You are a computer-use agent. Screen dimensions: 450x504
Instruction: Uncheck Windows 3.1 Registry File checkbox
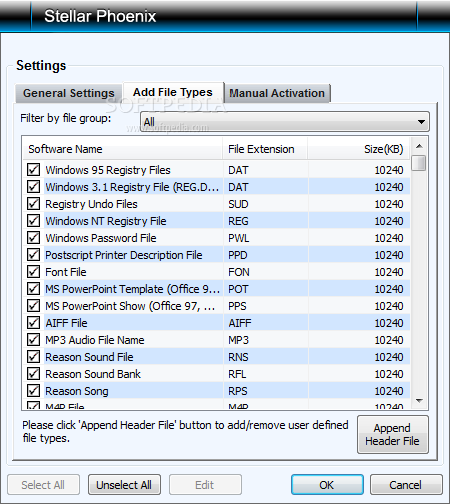pyautogui.click(x=33, y=187)
